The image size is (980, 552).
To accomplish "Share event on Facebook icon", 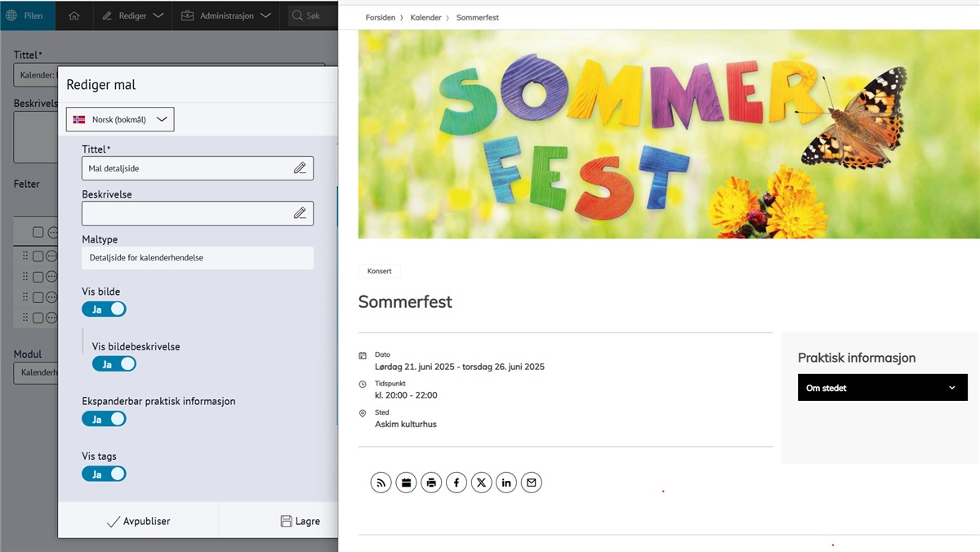I will tap(457, 483).
